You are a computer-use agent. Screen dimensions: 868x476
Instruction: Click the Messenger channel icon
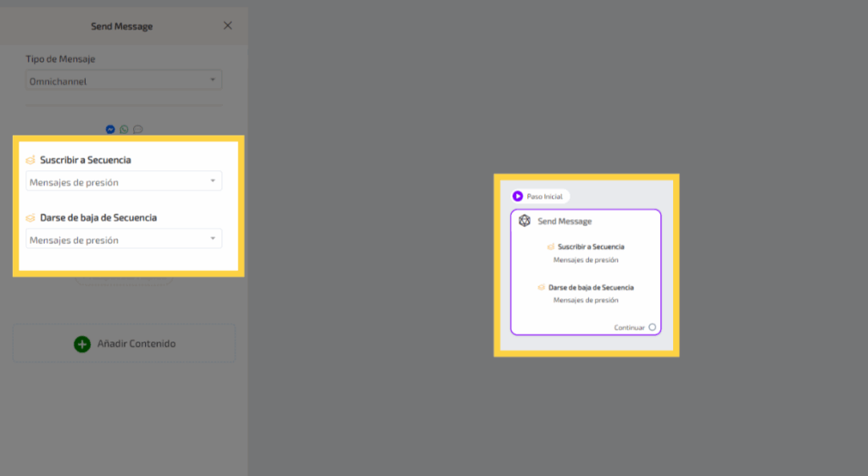pos(110,130)
